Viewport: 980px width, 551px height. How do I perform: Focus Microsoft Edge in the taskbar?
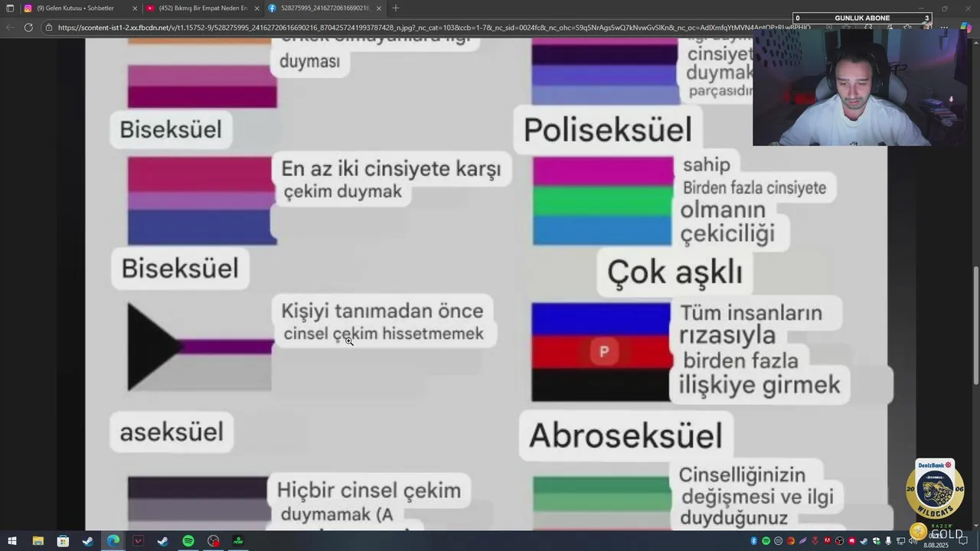click(113, 541)
